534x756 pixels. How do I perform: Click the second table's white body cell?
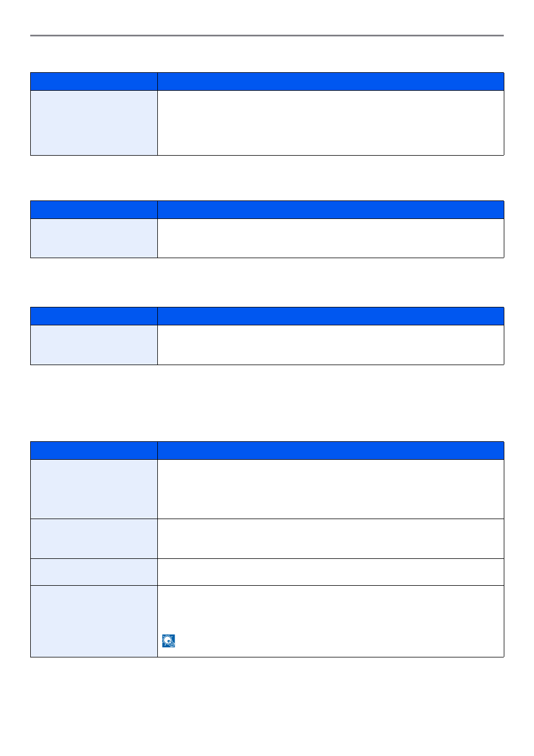331,238
